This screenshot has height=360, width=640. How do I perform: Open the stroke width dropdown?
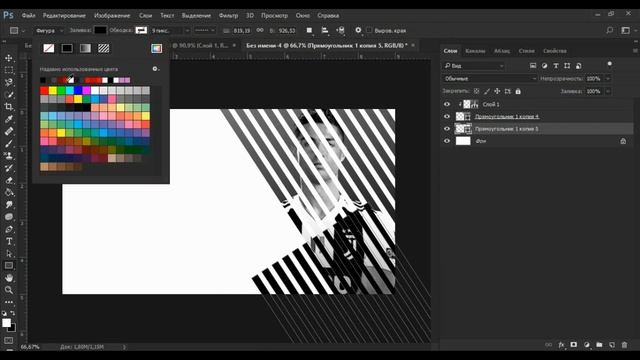point(187,31)
